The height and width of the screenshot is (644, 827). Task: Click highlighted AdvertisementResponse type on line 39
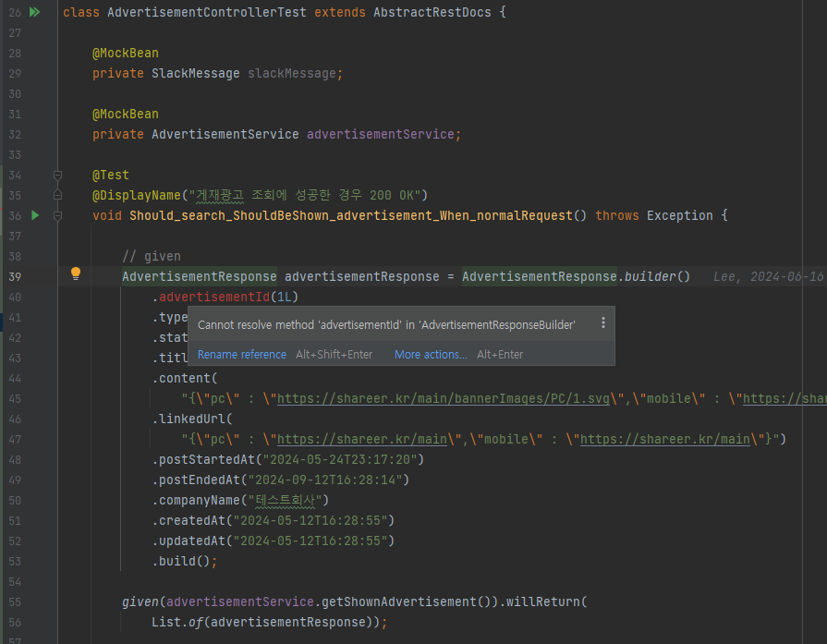coord(200,276)
